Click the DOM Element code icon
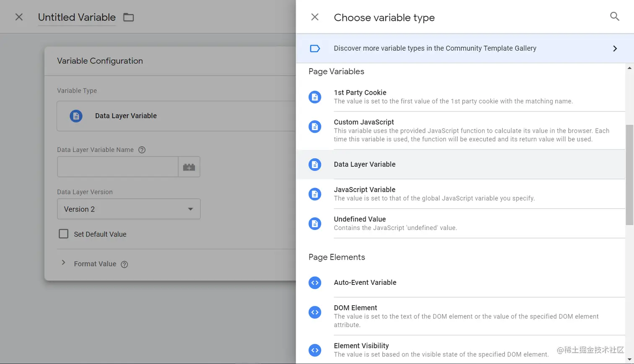Viewport: 634px width, 364px height. point(315,312)
